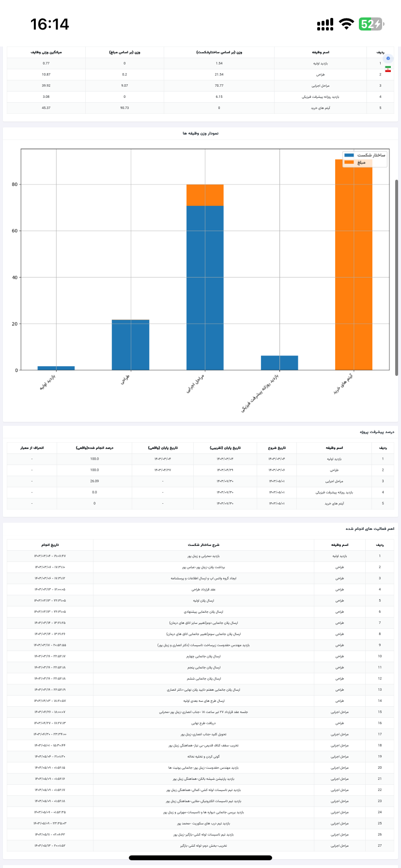Select the 26.09 progress percentage cell
The image size is (401, 868).
[94, 481]
